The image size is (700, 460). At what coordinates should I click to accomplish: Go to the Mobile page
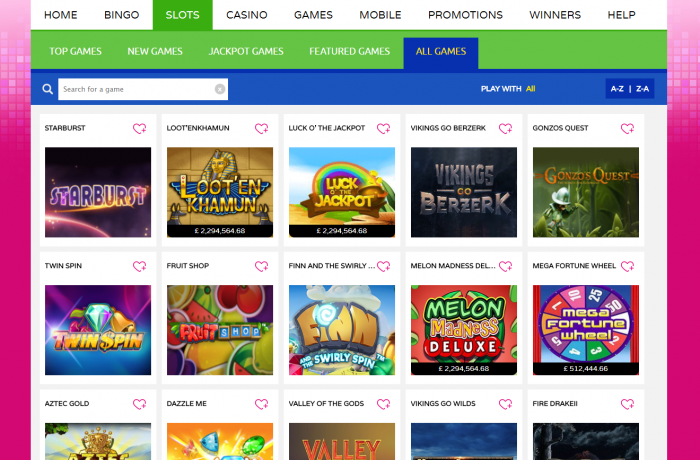point(380,15)
